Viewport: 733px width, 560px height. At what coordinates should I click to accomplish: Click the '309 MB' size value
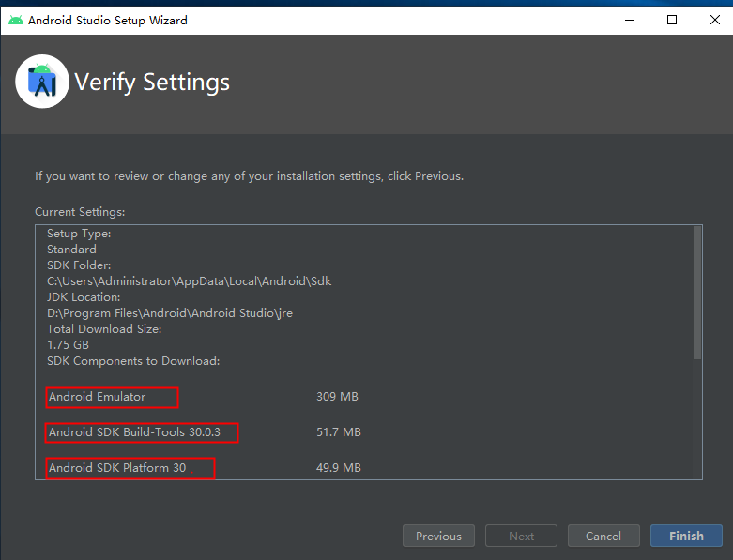(337, 397)
